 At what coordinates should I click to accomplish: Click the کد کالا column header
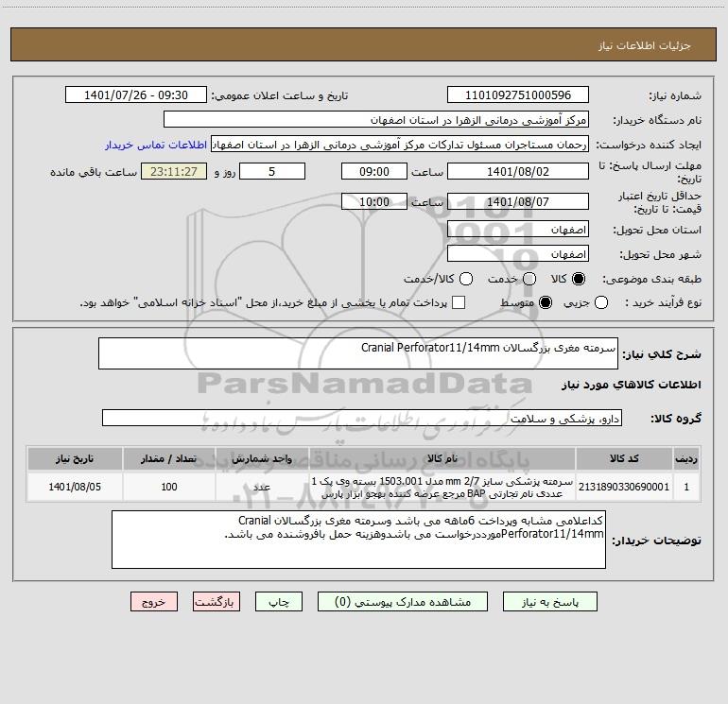coord(624,458)
